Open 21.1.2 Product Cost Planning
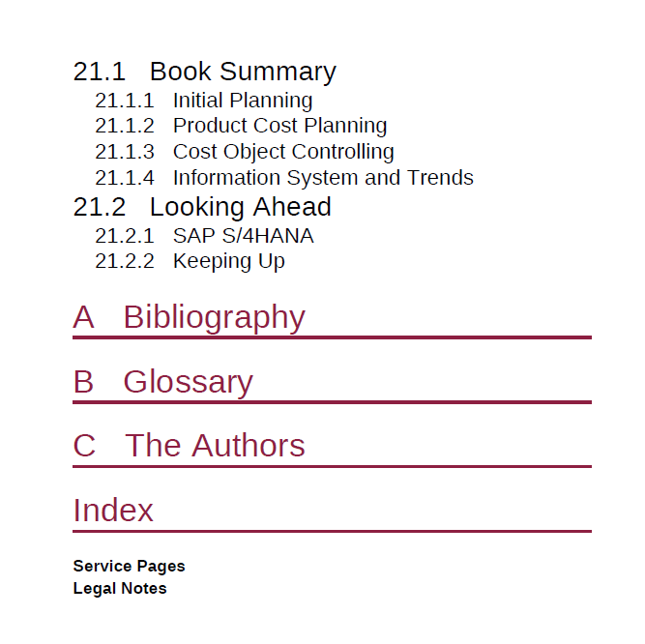The height and width of the screenshot is (644, 645). click(241, 126)
